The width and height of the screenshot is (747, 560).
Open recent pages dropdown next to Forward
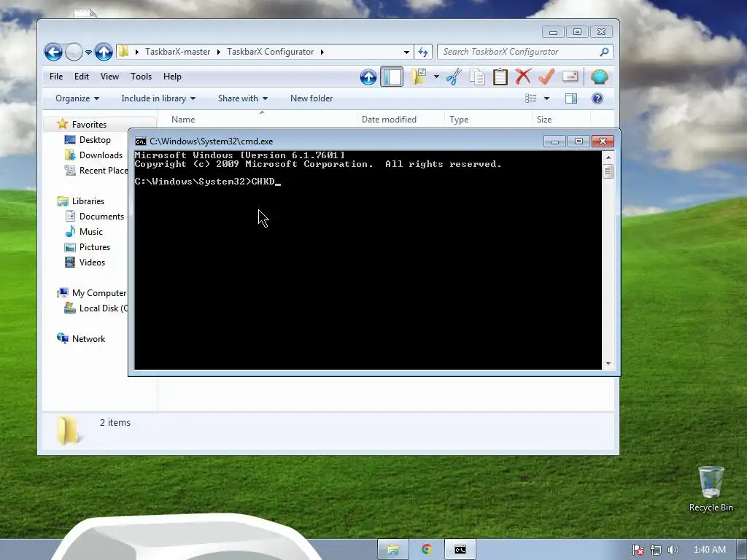click(88, 52)
